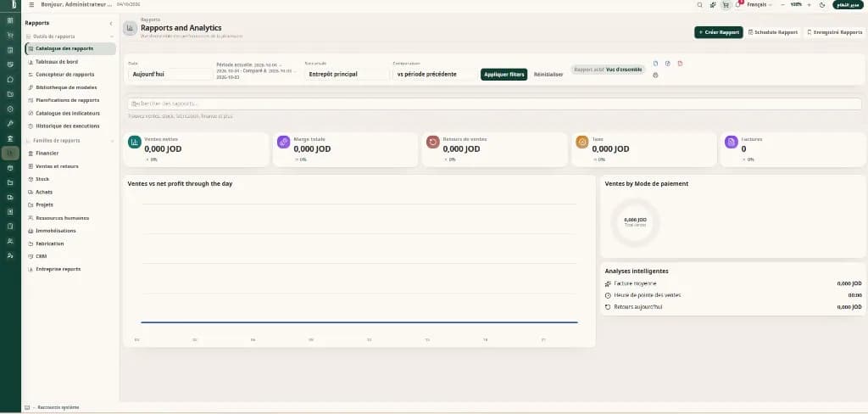Click Facture moyenne insight row
The width and height of the screenshot is (868, 414).
point(733,283)
